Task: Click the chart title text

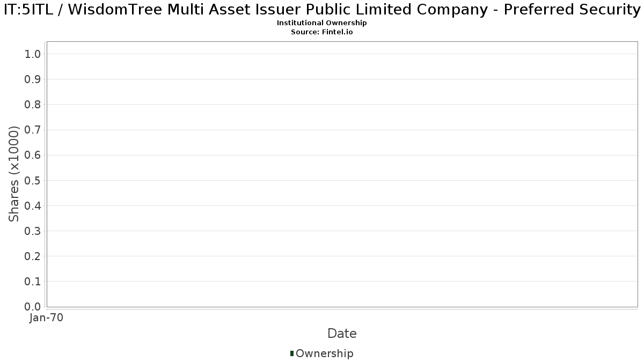Action: tap(322, 10)
